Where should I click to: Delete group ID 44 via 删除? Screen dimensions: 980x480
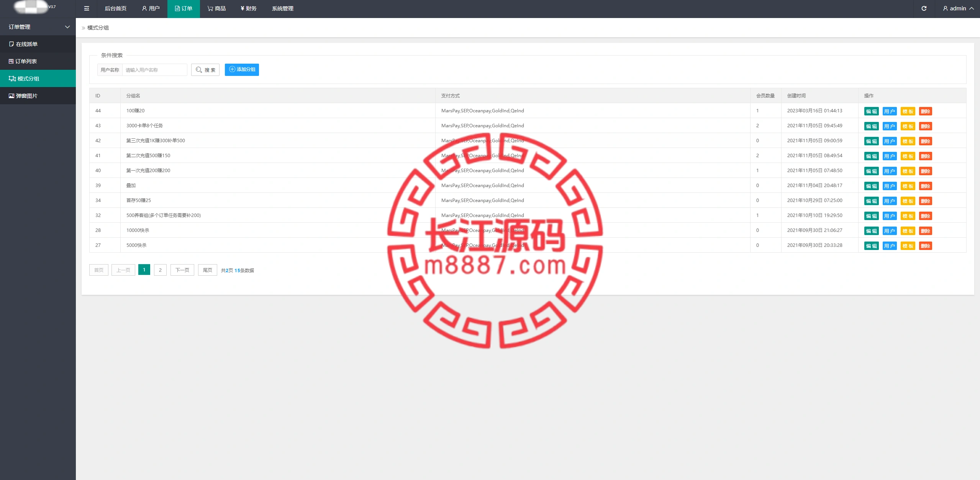pos(926,111)
